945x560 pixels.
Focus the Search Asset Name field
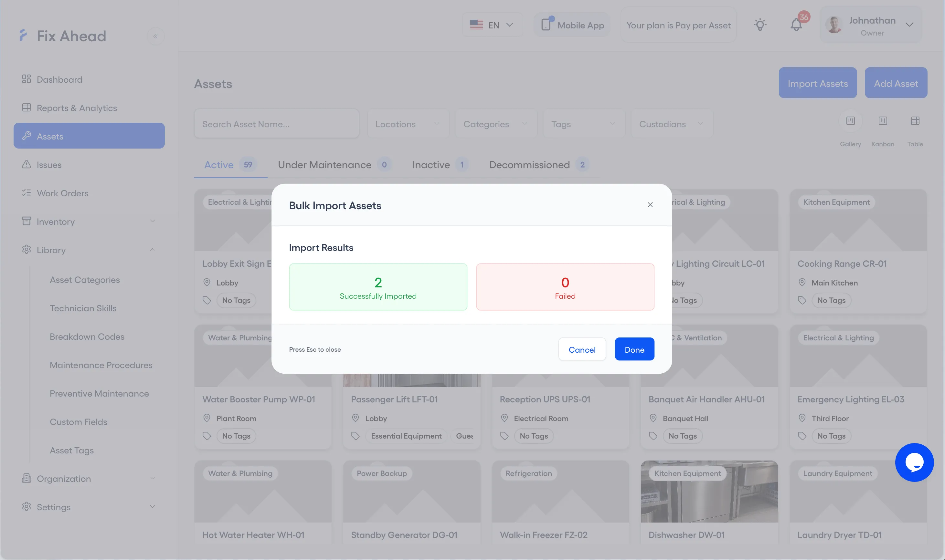pos(276,124)
